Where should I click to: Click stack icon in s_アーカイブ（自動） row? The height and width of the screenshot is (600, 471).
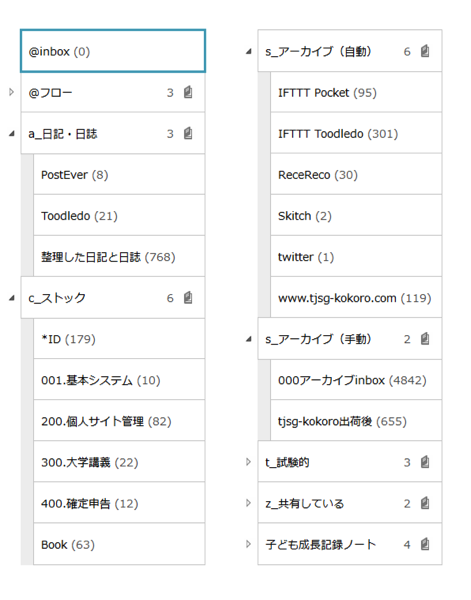[x=425, y=51]
